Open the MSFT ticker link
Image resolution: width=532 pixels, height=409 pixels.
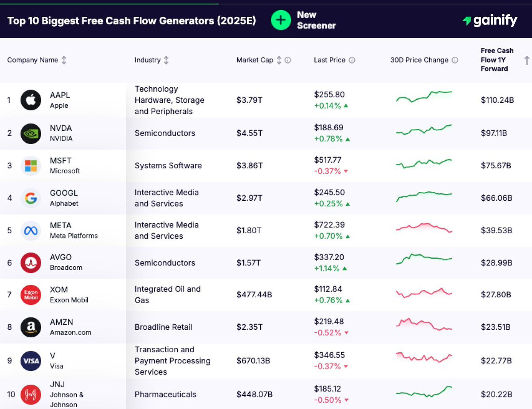(x=60, y=160)
